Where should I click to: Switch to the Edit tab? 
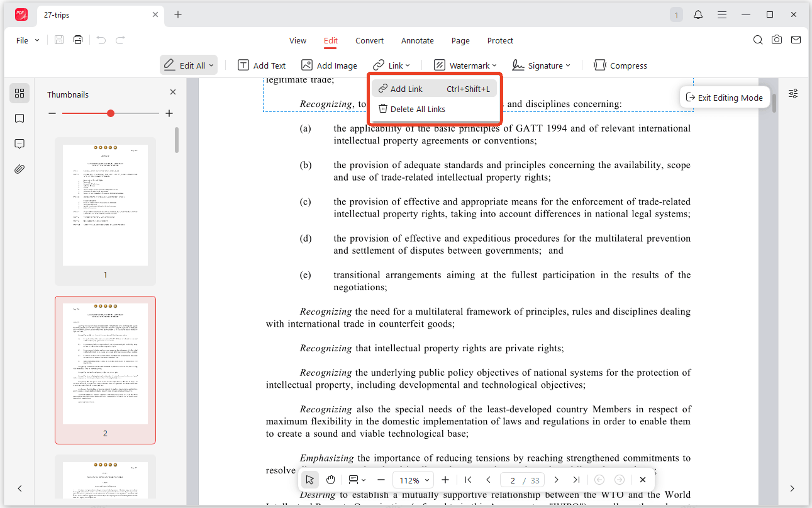[331, 40]
